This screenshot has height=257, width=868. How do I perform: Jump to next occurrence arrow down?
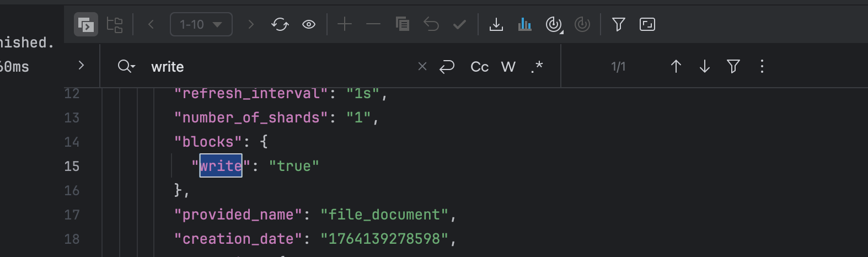point(705,67)
